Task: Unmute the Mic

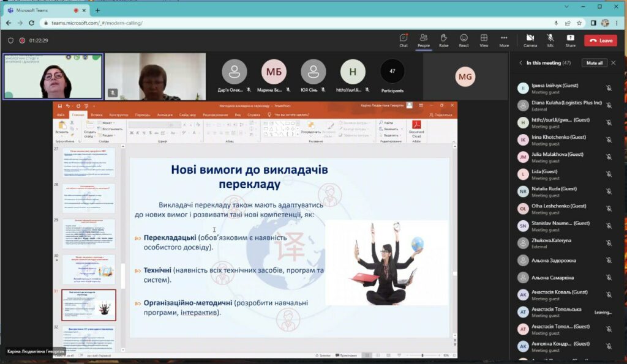Action: pyautogui.click(x=550, y=40)
